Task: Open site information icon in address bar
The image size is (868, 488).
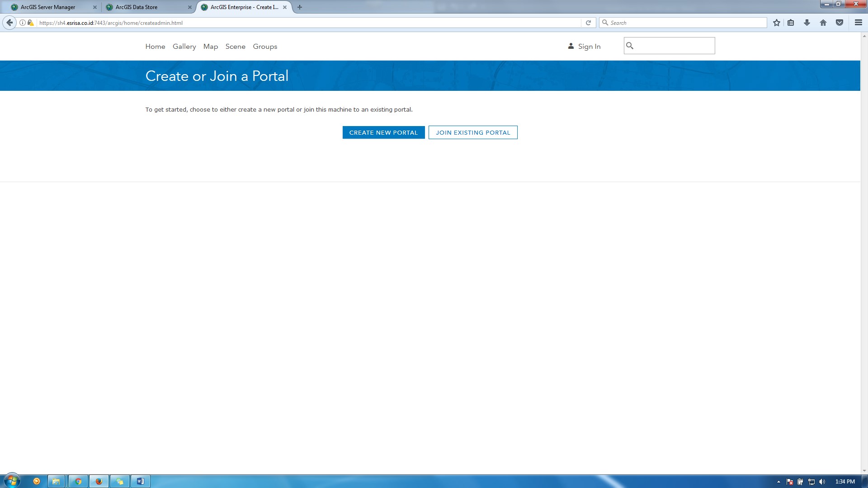Action: [x=23, y=23]
